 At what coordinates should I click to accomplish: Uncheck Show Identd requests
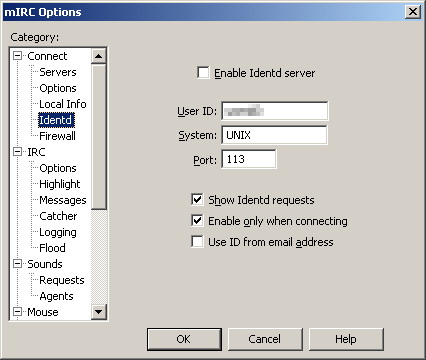tap(197, 200)
